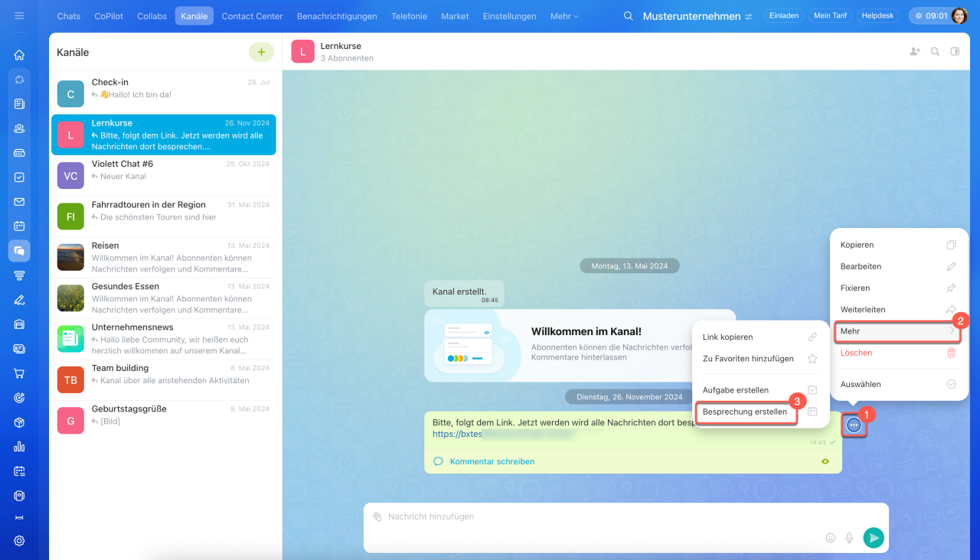
Task: Click Kommentar schreiben under the message
Action: (492, 461)
